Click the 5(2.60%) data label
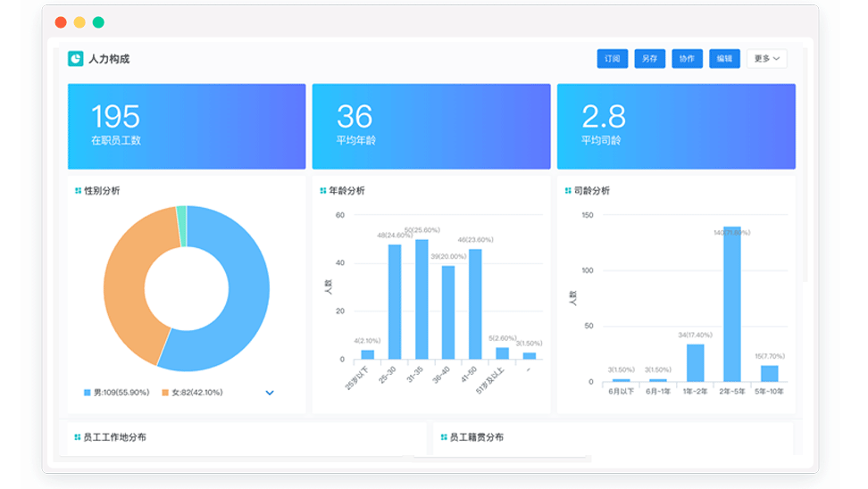This screenshot has width=868, height=489. [502, 338]
